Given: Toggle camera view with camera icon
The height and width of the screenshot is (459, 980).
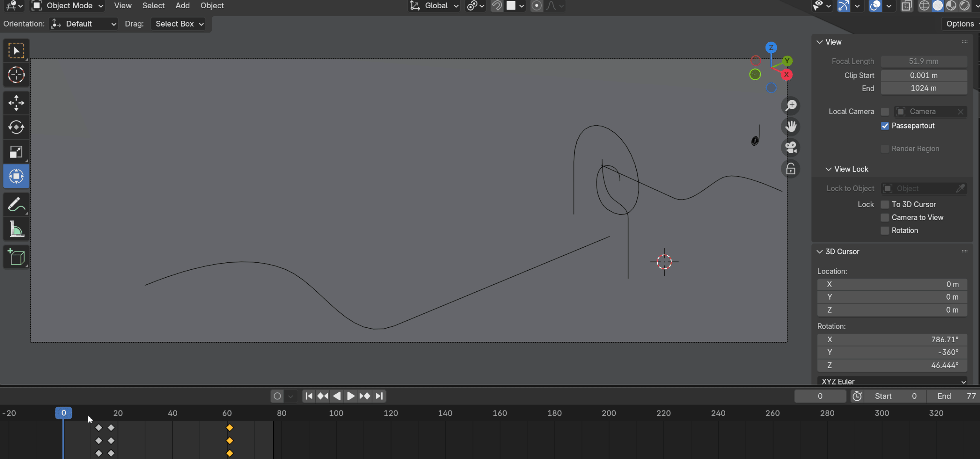Looking at the screenshot, I should tap(791, 148).
